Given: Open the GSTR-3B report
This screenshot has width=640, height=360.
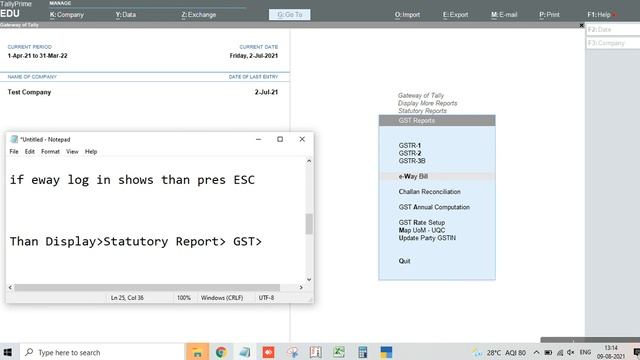Looking at the screenshot, I should 412,161.
